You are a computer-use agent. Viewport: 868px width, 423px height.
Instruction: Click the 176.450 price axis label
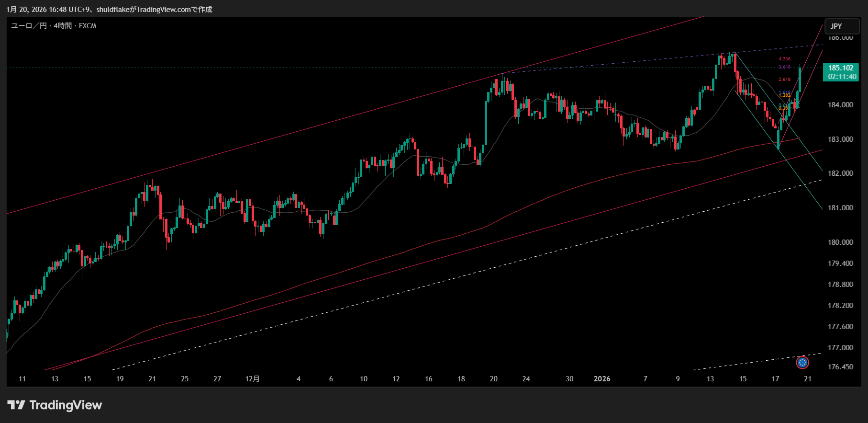click(840, 367)
